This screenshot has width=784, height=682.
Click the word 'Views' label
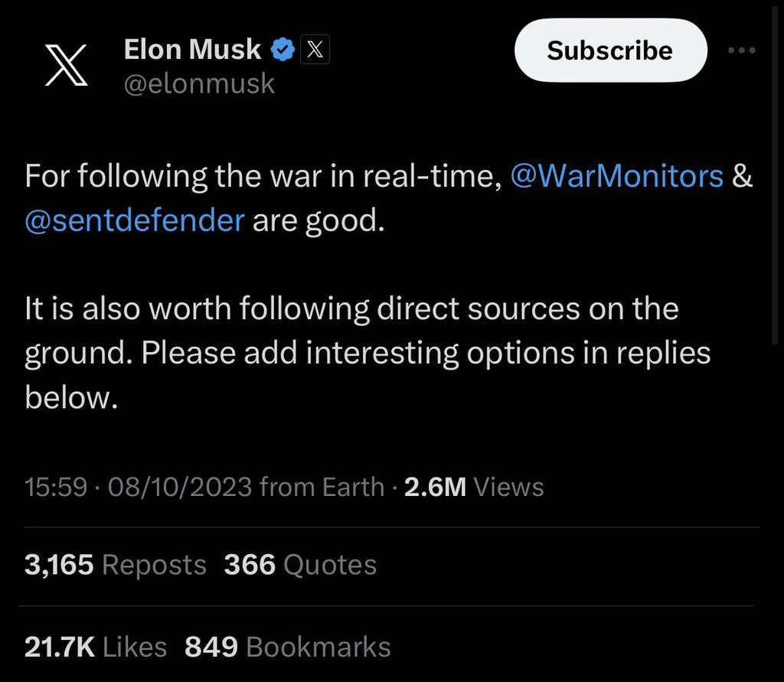(508, 487)
